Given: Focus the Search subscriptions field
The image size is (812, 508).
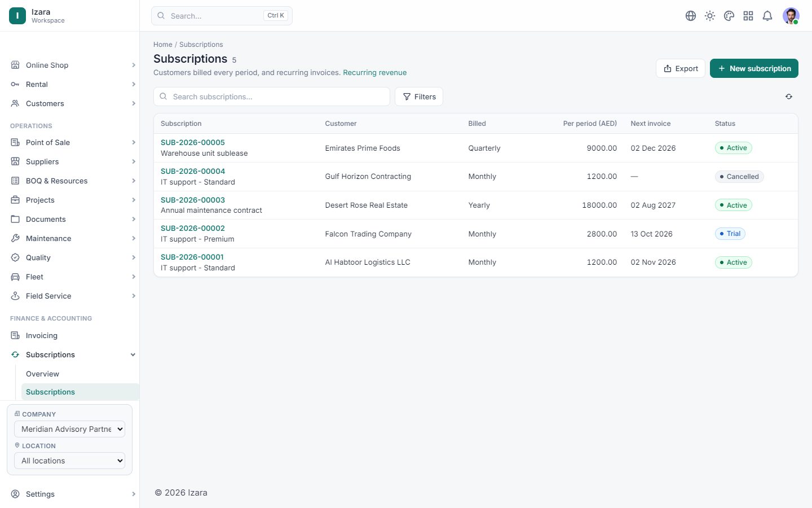Looking at the screenshot, I should click(272, 97).
